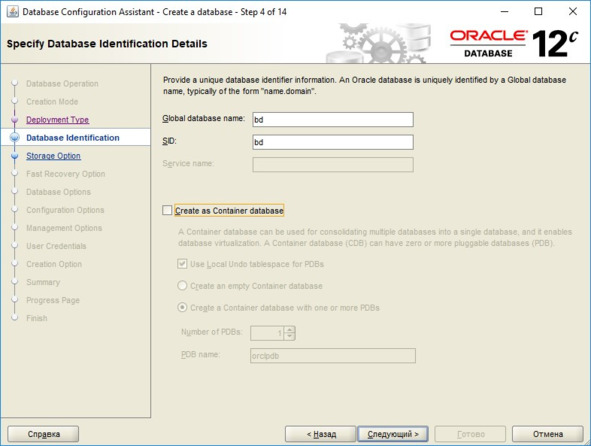
Task: Click the Назад (Back) button
Action: click(x=320, y=434)
